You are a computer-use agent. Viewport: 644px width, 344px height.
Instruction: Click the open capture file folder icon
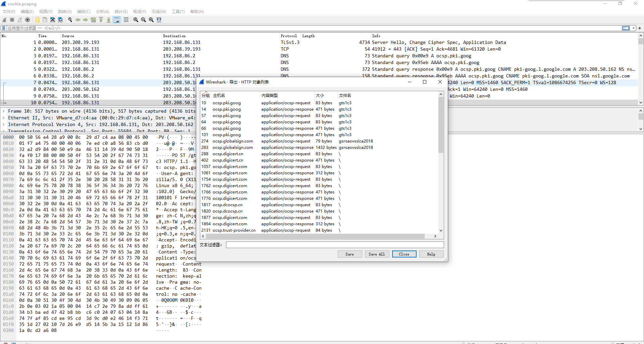click(37, 20)
